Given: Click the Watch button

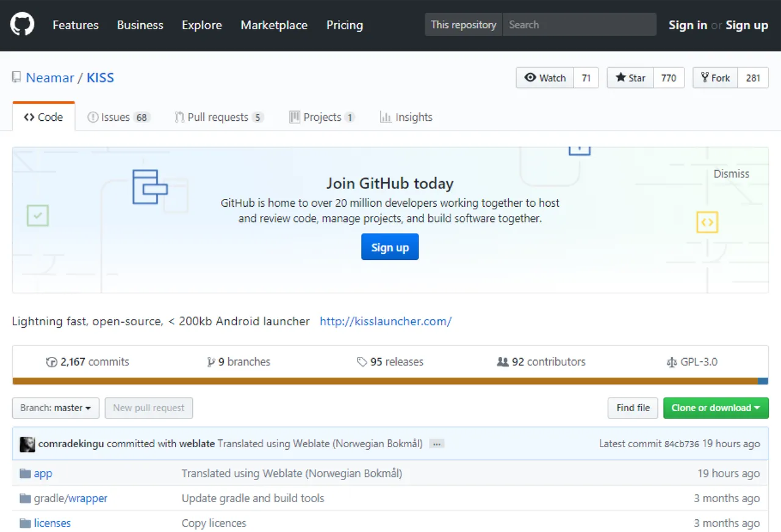Looking at the screenshot, I should tap(545, 77).
